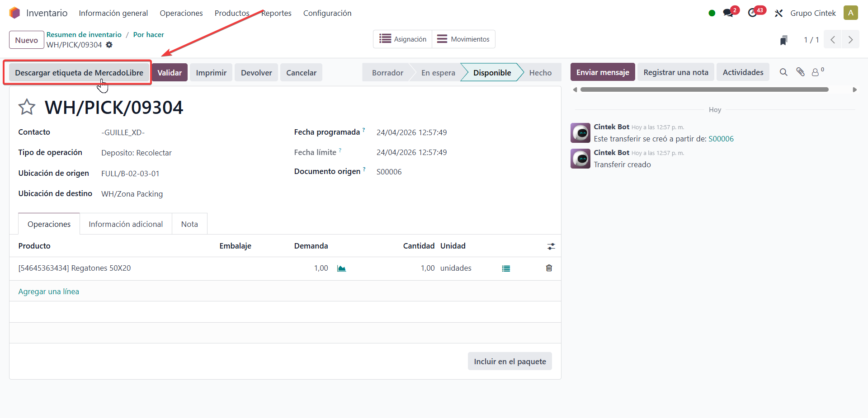868x418 pixels.
Task: Open Configuración menu
Action: point(327,13)
